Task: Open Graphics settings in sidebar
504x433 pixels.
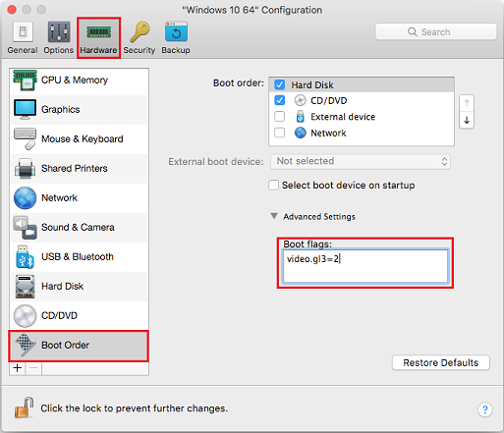Action: (79, 110)
